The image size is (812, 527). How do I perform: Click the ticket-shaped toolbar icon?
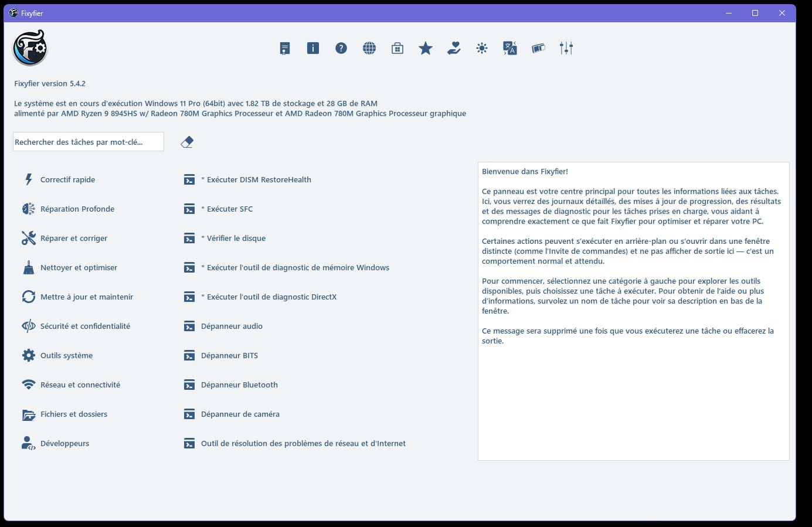pos(538,48)
